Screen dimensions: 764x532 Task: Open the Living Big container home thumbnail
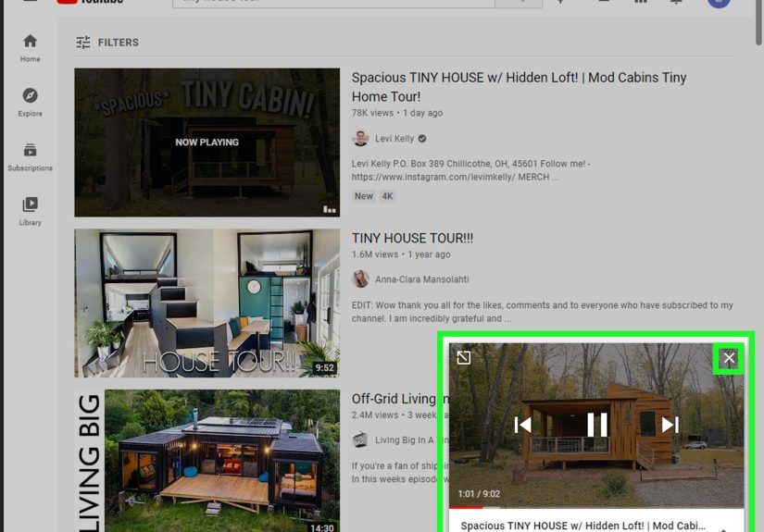click(207, 461)
